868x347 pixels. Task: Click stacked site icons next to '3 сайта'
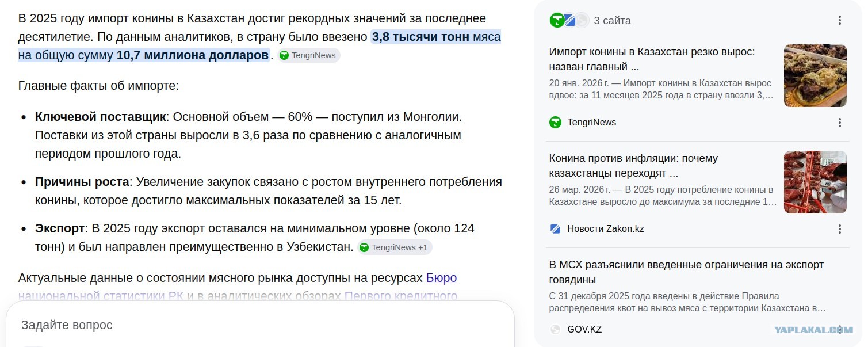click(569, 20)
